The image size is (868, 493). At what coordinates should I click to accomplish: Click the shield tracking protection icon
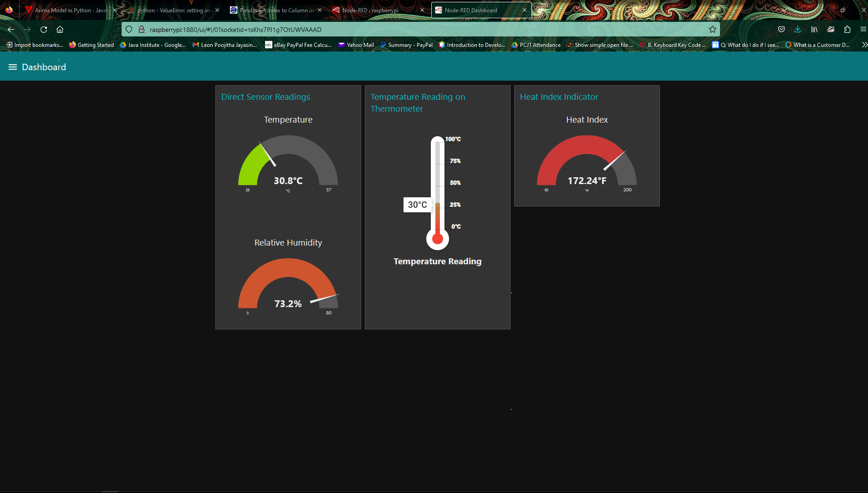[129, 29]
